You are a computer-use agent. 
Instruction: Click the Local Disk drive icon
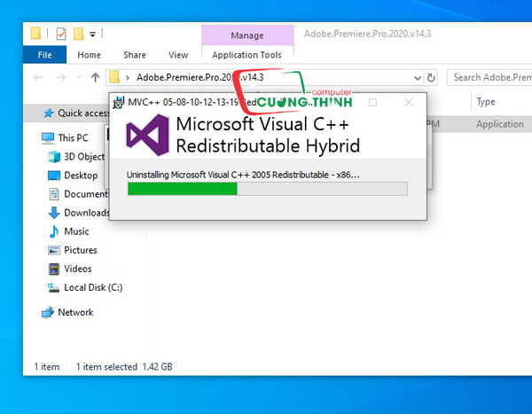click(53, 288)
